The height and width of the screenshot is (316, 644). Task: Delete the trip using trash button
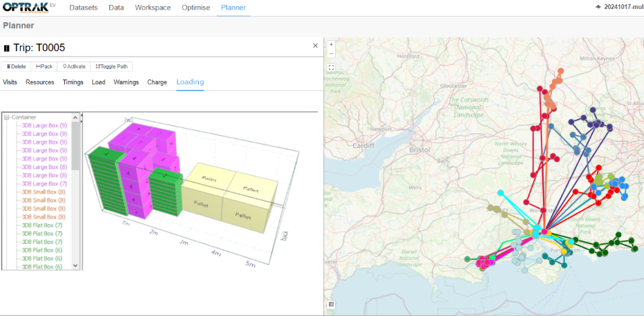[x=17, y=67]
